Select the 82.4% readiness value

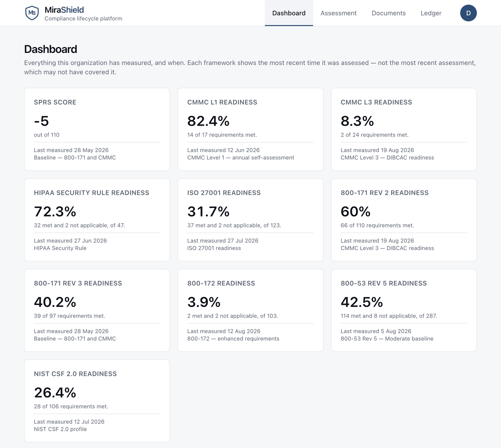[208, 121]
